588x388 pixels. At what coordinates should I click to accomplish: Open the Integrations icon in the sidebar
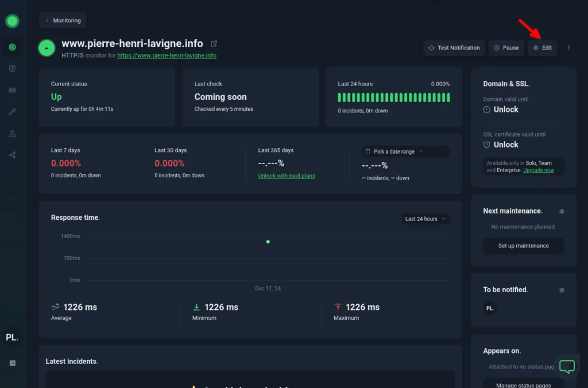click(12, 155)
